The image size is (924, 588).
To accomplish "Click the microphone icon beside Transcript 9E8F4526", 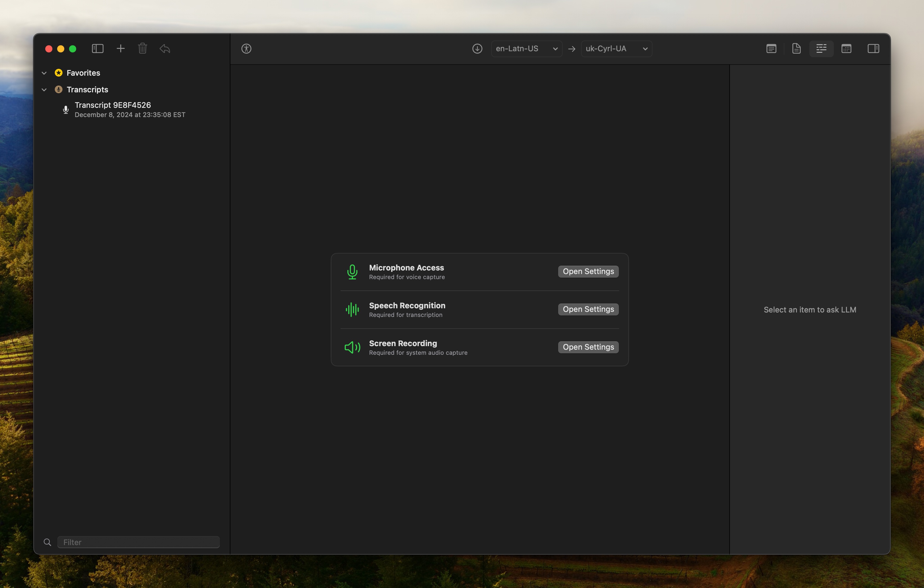I will click(x=65, y=110).
